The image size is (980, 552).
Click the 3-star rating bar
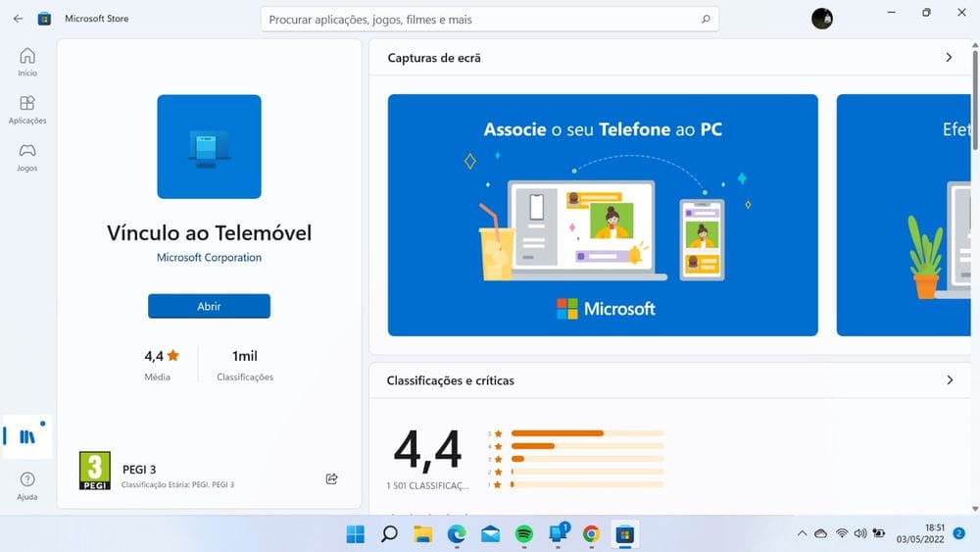pyautogui.click(x=587, y=459)
